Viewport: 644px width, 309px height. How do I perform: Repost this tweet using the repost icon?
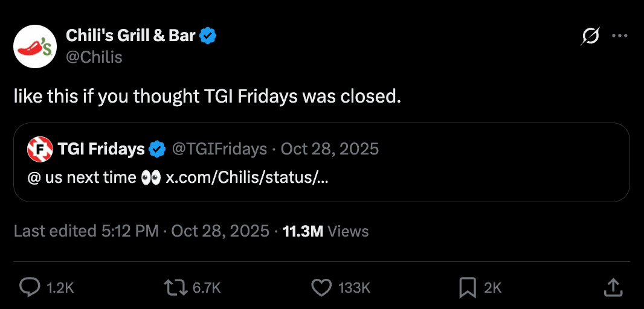pos(175,288)
